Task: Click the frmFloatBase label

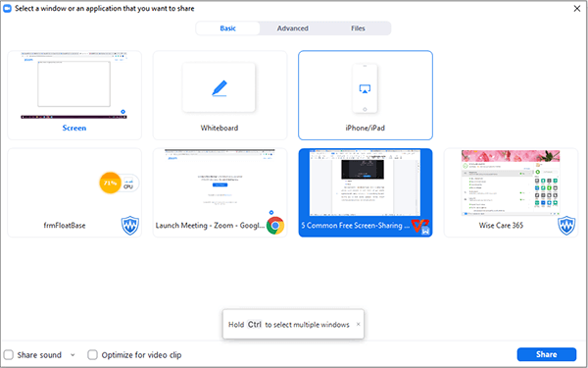Action: (65, 226)
